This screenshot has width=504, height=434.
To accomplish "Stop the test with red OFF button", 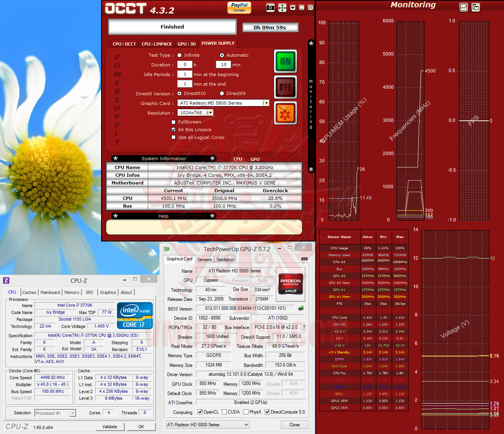I will (x=286, y=87).
